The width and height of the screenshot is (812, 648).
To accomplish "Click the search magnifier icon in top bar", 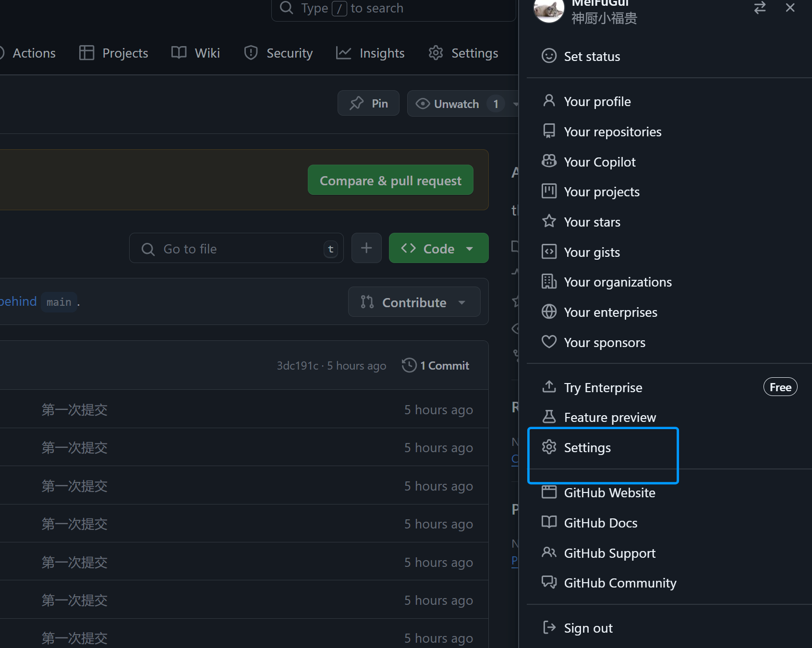I will pyautogui.click(x=286, y=8).
